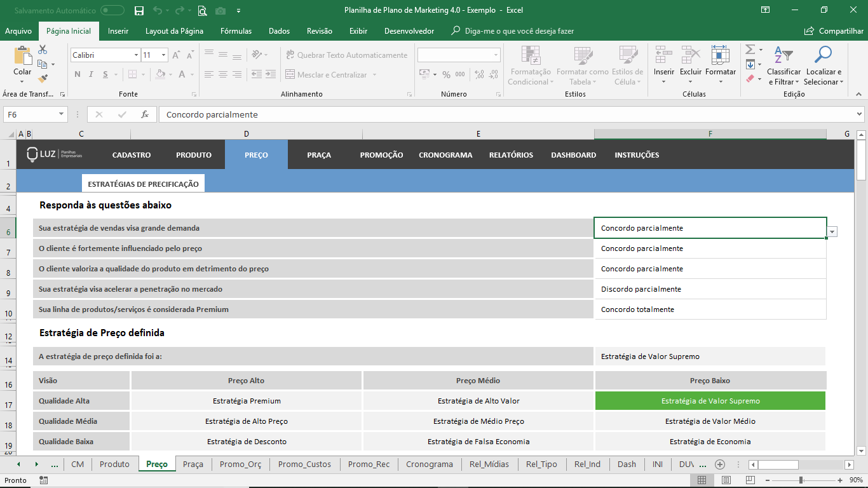Image resolution: width=868 pixels, height=488 pixels.
Task: Click the DASHBOARD navigation button
Action: [573, 155]
